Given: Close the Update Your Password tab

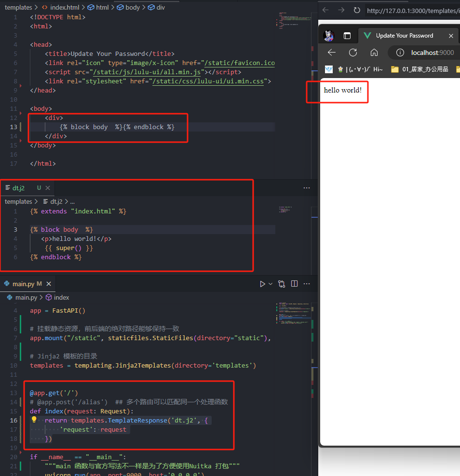Looking at the screenshot, I should coord(451,36).
